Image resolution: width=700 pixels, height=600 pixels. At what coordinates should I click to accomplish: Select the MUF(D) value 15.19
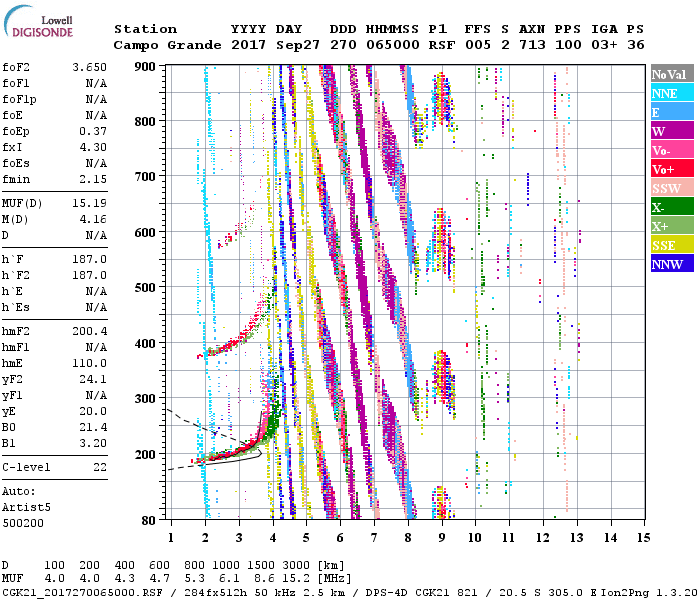(x=92, y=203)
